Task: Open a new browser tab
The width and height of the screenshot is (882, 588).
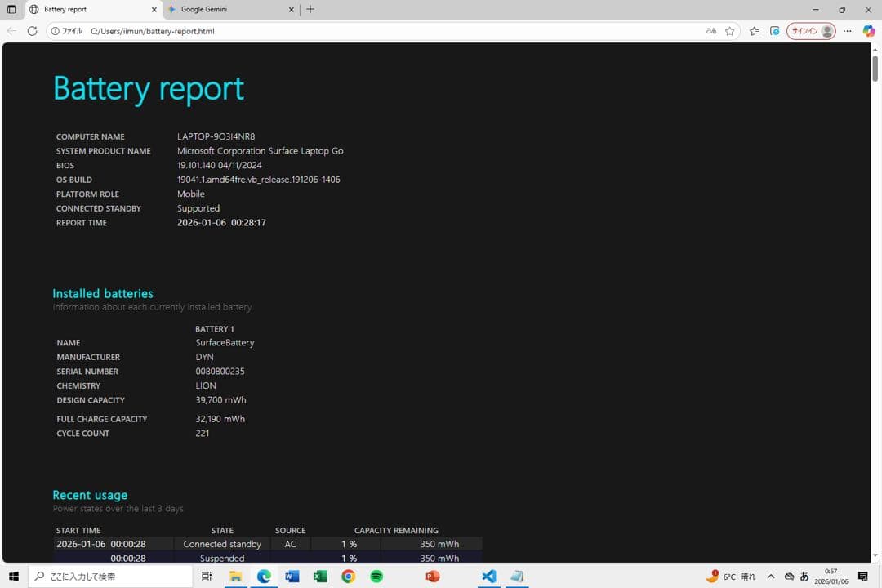Action: coord(310,10)
